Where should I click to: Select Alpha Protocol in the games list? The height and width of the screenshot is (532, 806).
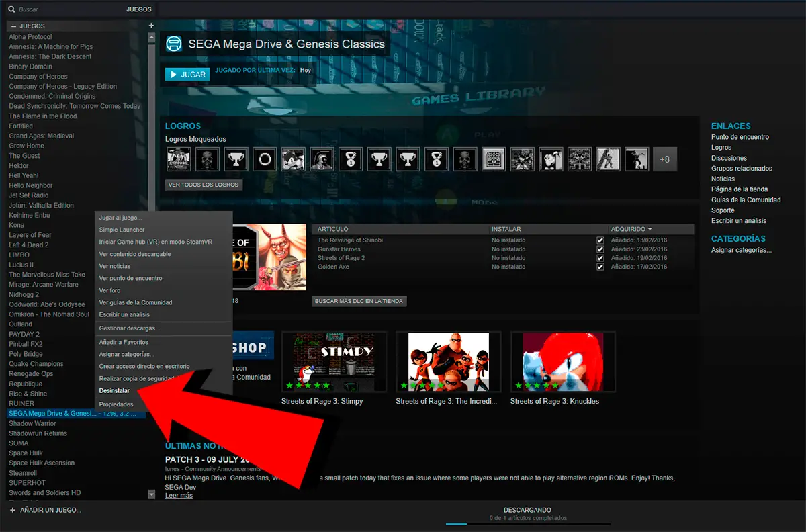(30, 37)
